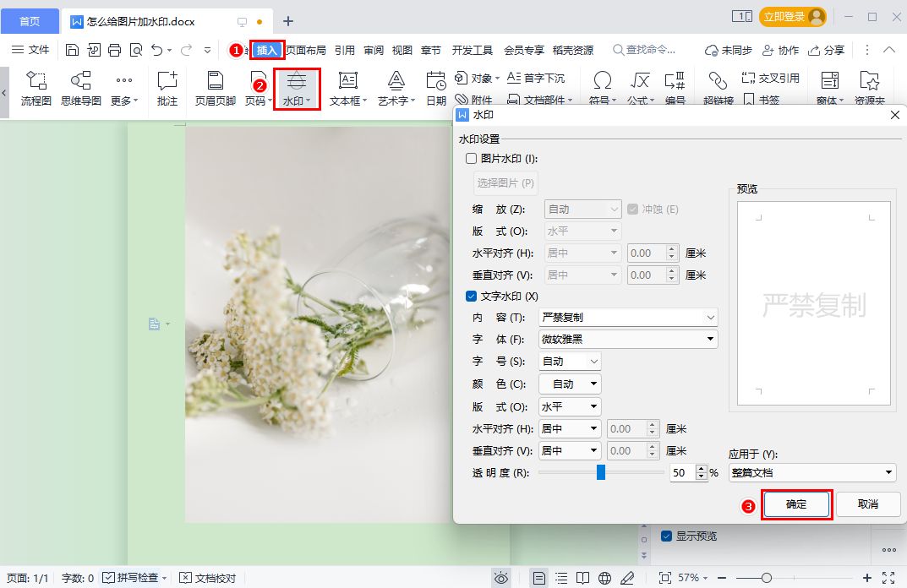Open the 文件 menu
The height and width of the screenshot is (588, 907).
[30, 51]
